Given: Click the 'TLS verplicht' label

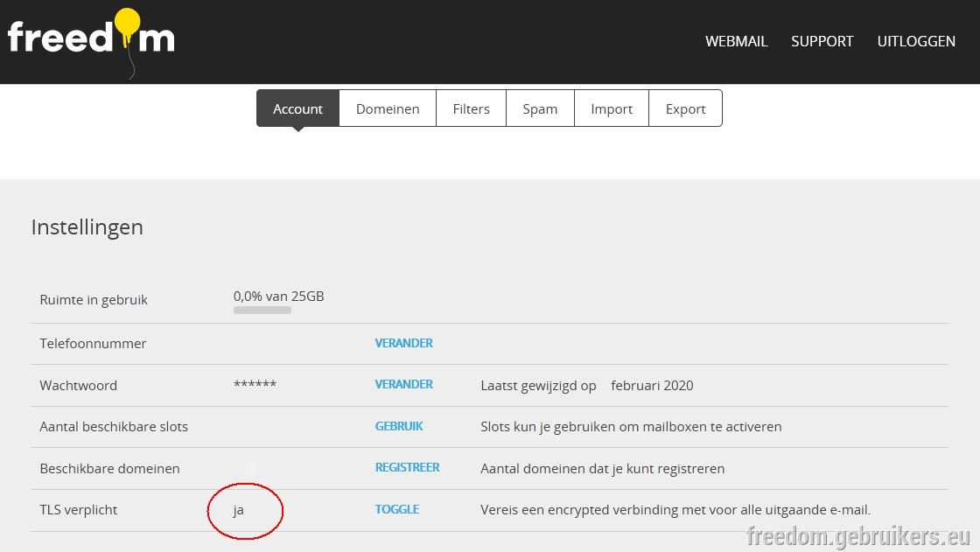Looking at the screenshot, I should [78, 509].
